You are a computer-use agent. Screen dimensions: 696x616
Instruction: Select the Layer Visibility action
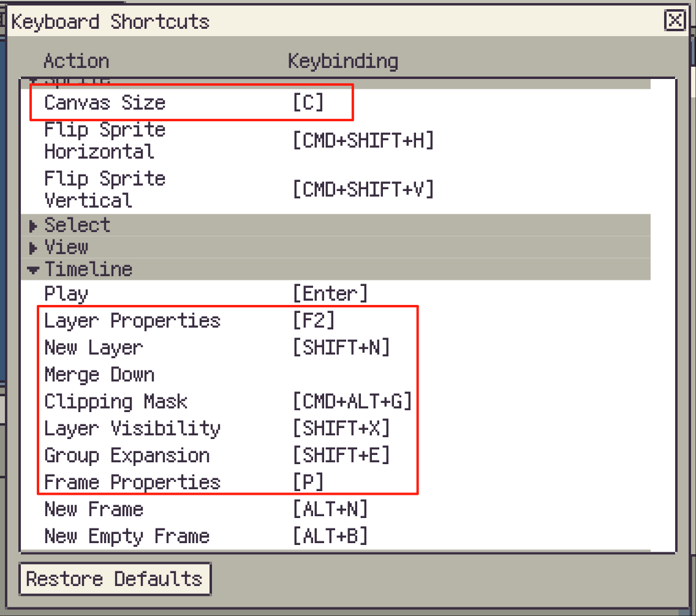tap(132, 429)
